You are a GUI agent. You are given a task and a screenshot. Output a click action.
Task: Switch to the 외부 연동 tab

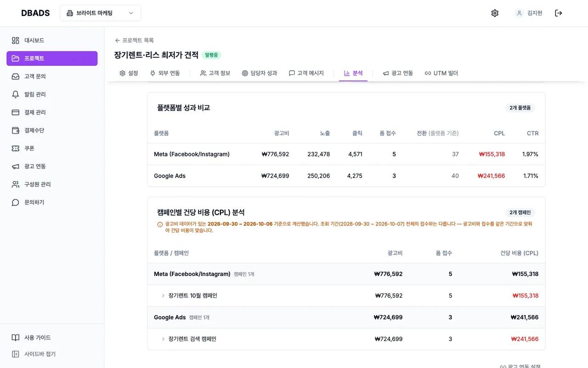(165, 73)
